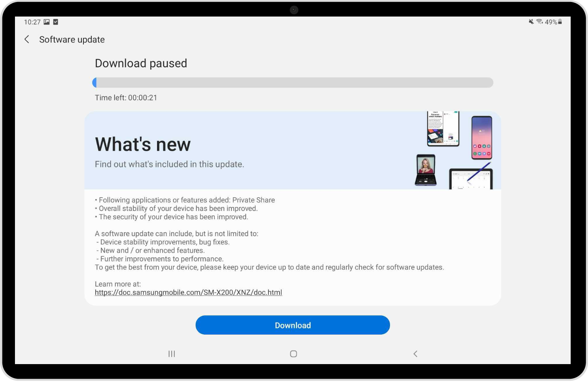Screen dimensions: 588x383
Task: Open Wi-Fi status icon in status bar
Action: tap(539, 22)
